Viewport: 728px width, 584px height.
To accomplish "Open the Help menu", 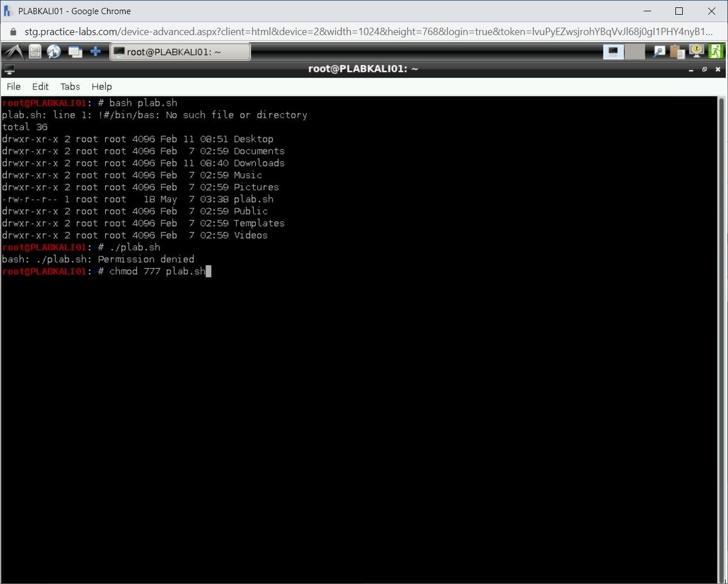I will point(102,87).
